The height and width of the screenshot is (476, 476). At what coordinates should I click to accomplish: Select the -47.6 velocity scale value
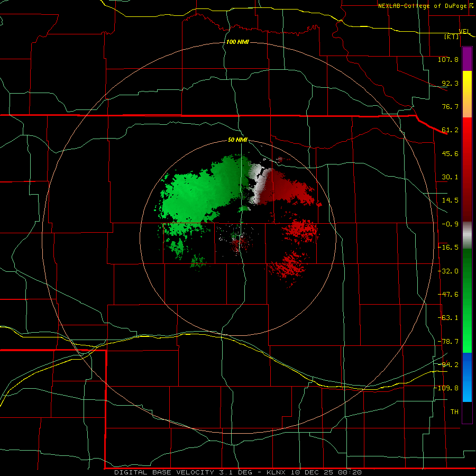point(448,295)
